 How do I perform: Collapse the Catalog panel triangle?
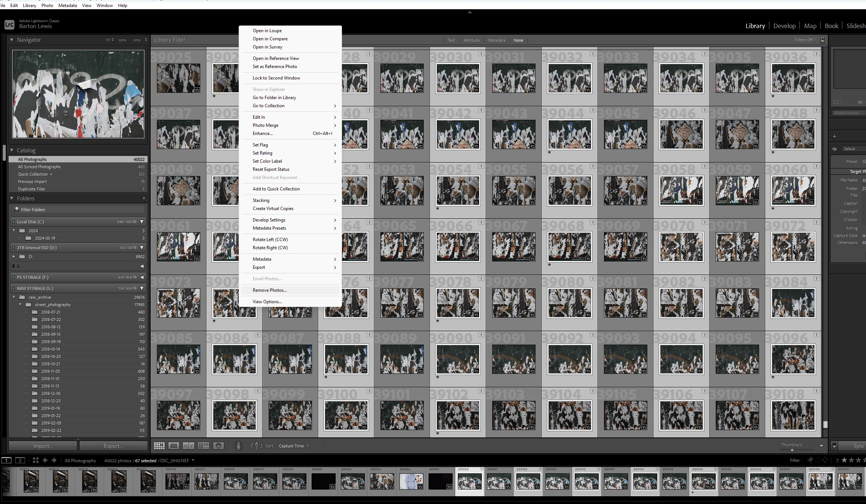click(x=12, y=150)
